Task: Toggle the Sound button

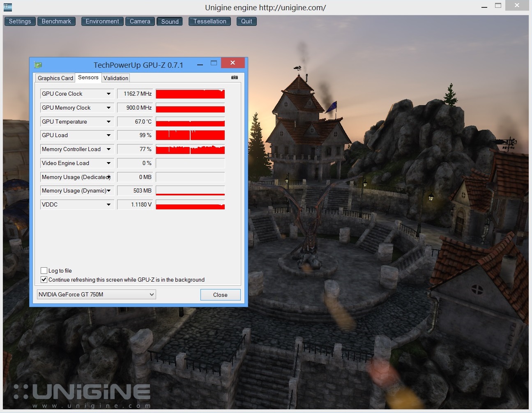Action: 170,21
